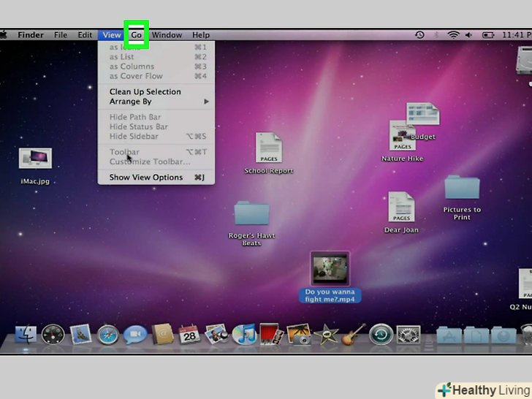Launch Safari from the dock
The width and height of the screenshot is (532, 399).
click(107, 335)
